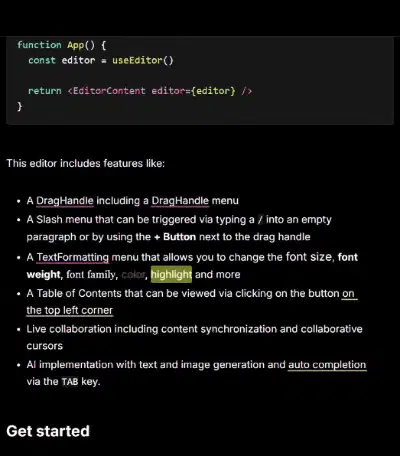Click the serif 'font family' text
Image resolution: width=400 pixels, height=456 pixels.
tap(91, 275)
